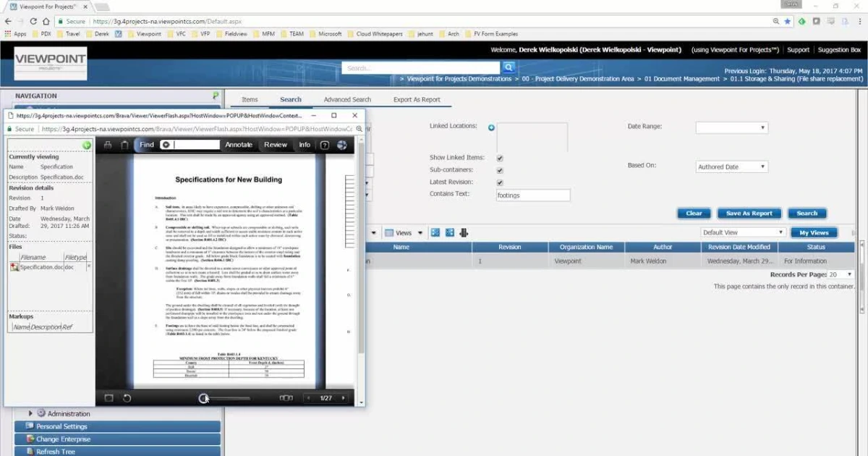Sort by the Author column header

[x=663, y=247]
